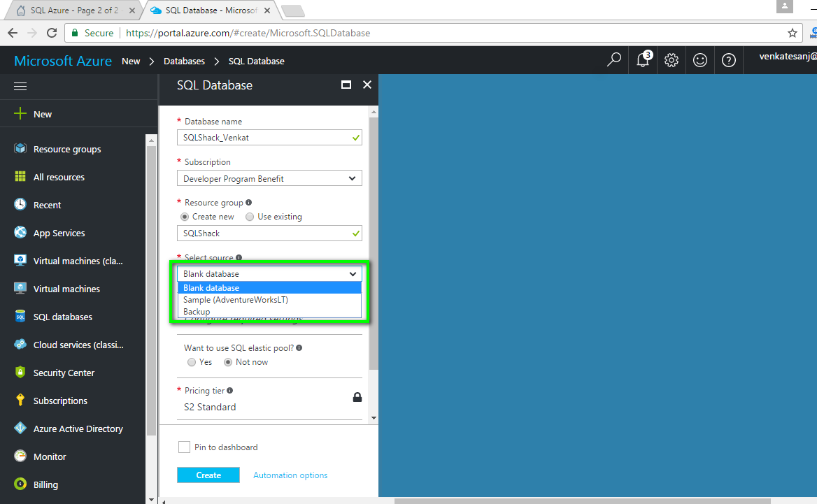Click the Pricing tier lock icon
817x504 pixels.
pos(357,397)
